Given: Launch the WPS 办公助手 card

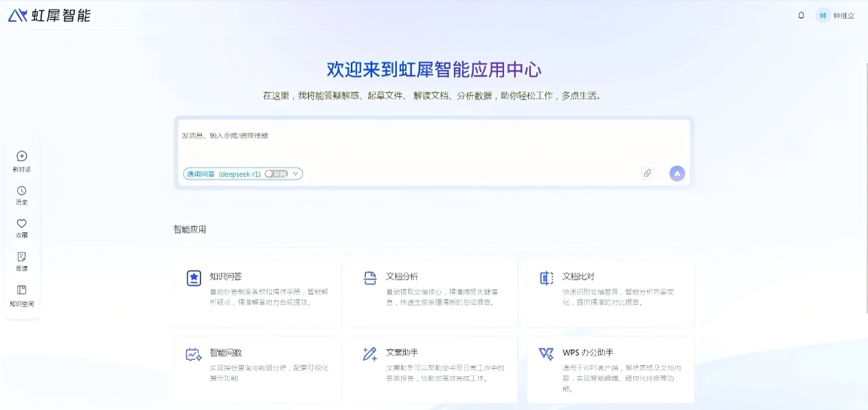Looking at the screenshot, I should [610, 369].
